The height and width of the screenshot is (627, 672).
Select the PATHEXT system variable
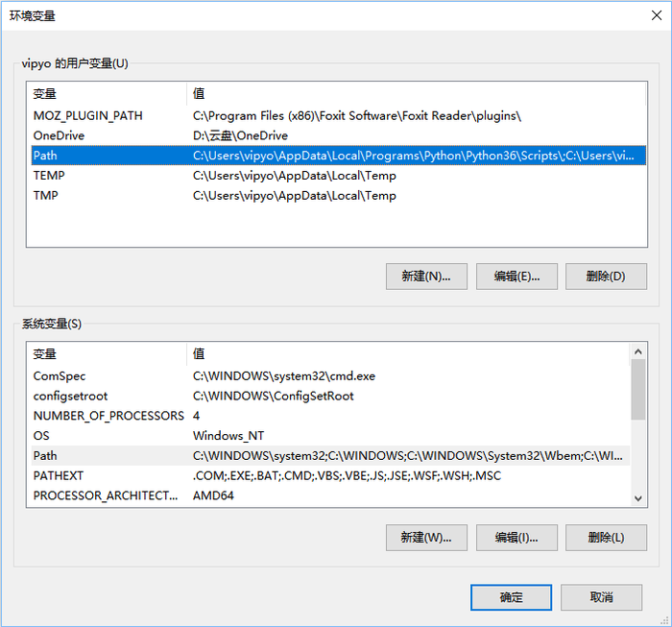330,475
